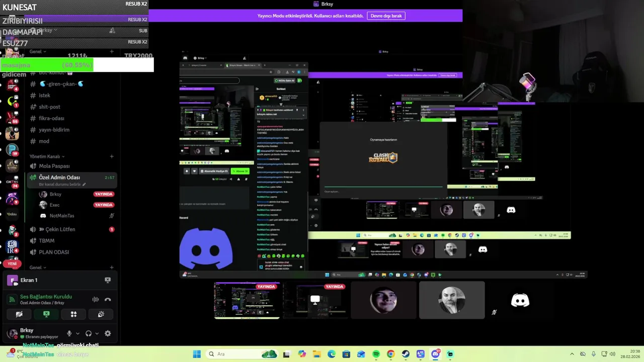This screenshot has height=362, width=644.
Task: Show hidden system tray icons
Action: tap(572, 354)
